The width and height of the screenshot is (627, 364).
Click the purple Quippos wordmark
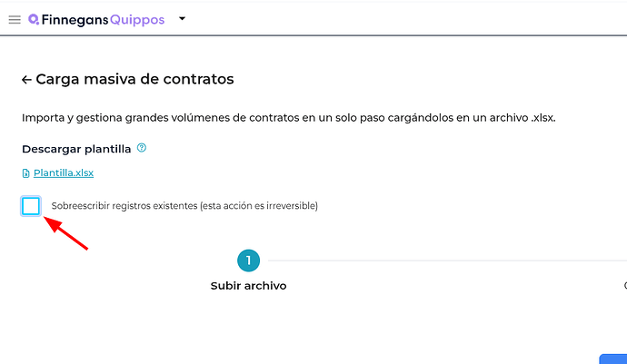pyautogui.click(x=136, y=19)
